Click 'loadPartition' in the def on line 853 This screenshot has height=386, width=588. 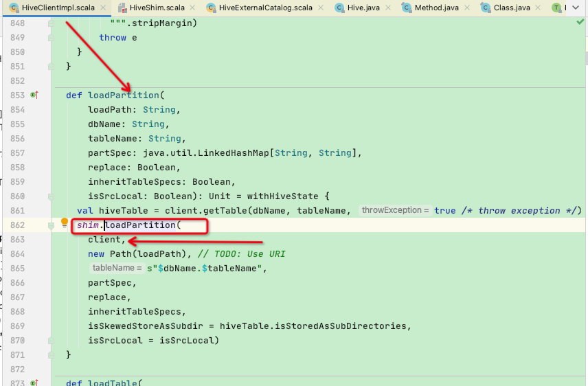[x=124, y=95]
